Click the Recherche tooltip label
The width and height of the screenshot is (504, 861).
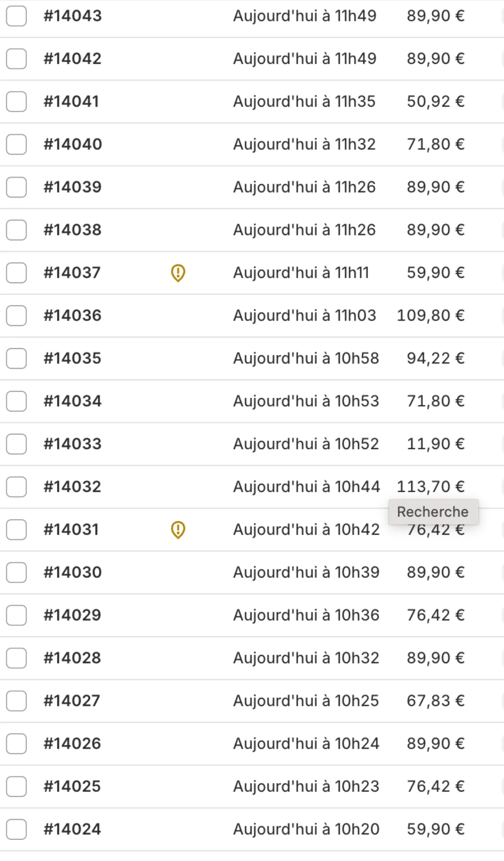[433, 512]
